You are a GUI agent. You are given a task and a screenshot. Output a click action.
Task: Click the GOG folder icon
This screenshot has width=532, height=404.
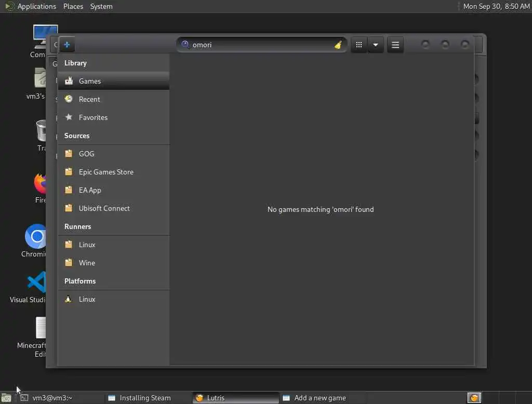pos(69,153)
